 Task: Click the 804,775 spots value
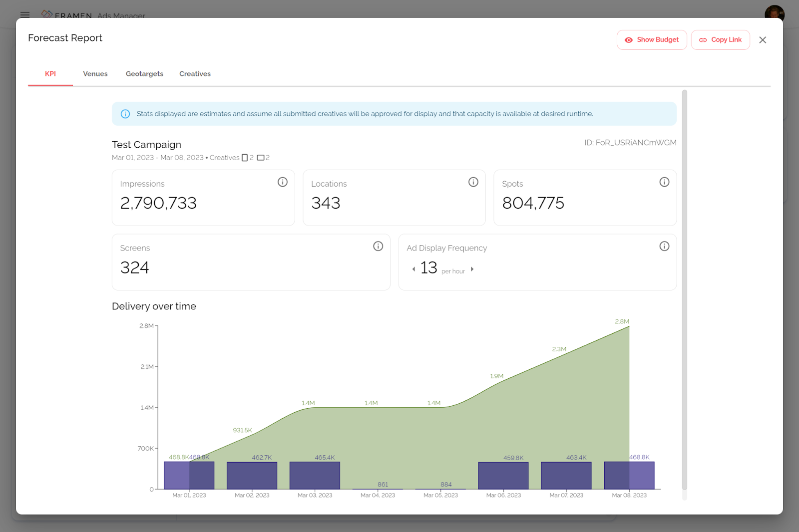point(533,203)
